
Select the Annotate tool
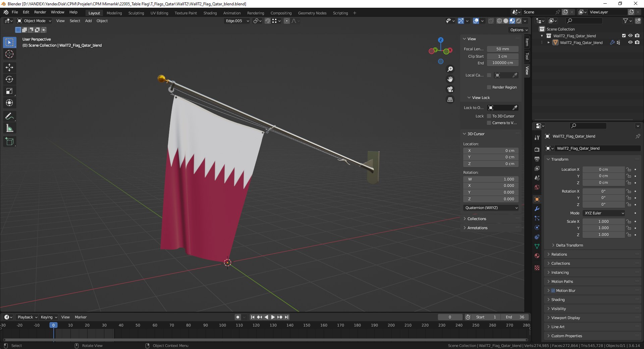(x=9, y=116)
